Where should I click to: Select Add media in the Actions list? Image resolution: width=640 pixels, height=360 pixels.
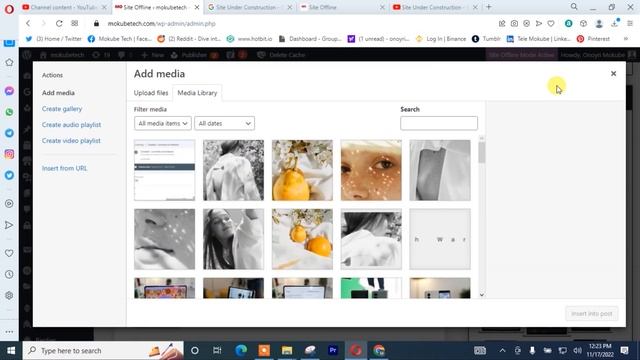click(x=58, y=93)
